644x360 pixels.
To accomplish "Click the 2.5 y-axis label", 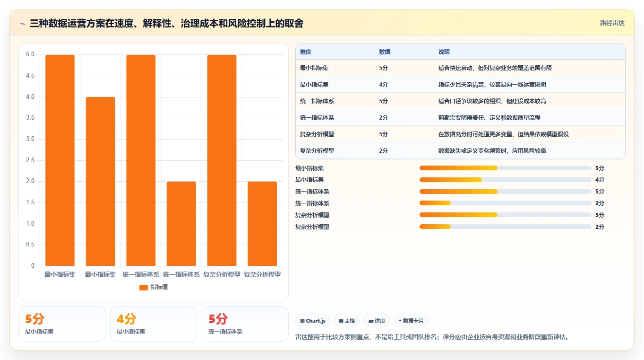I will coord(30,160).
